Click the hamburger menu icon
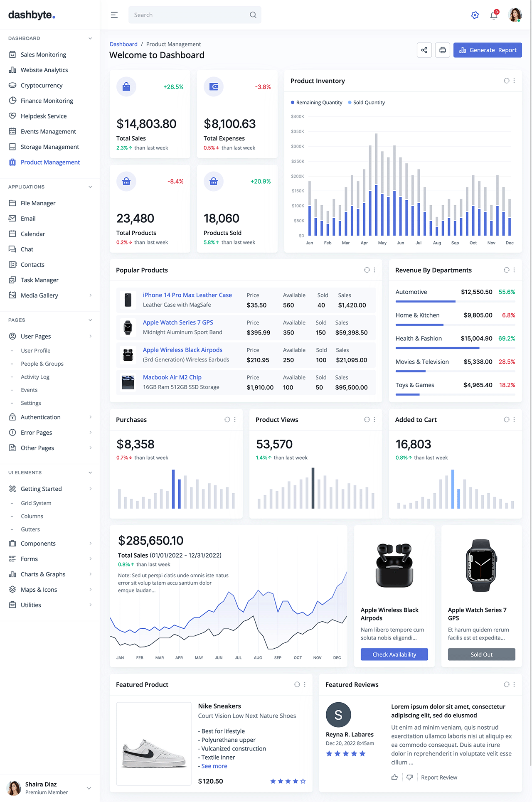The image size is (532, 802). (x=114, y=15)
